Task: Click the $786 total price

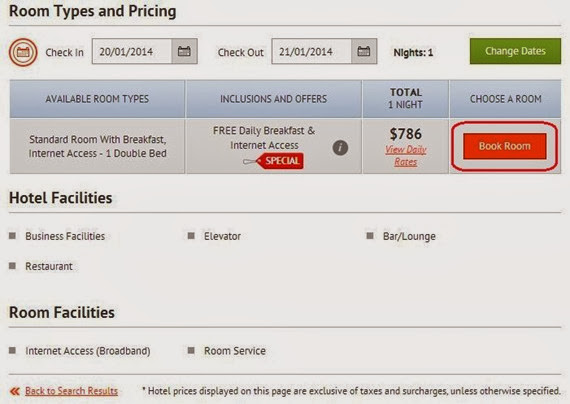Action: click(x=406, y=134)
